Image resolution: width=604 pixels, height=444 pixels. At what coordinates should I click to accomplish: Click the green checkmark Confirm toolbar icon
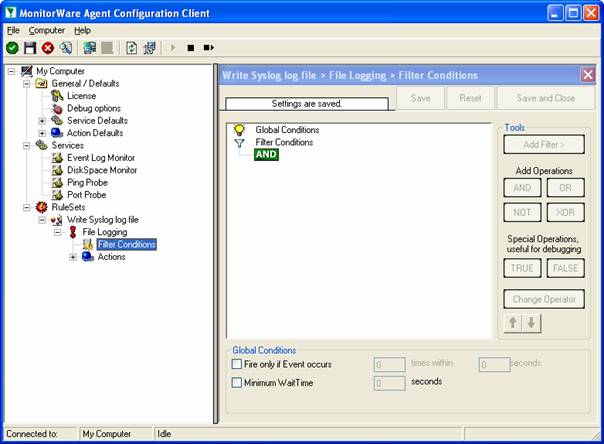[x=12, y=48]
